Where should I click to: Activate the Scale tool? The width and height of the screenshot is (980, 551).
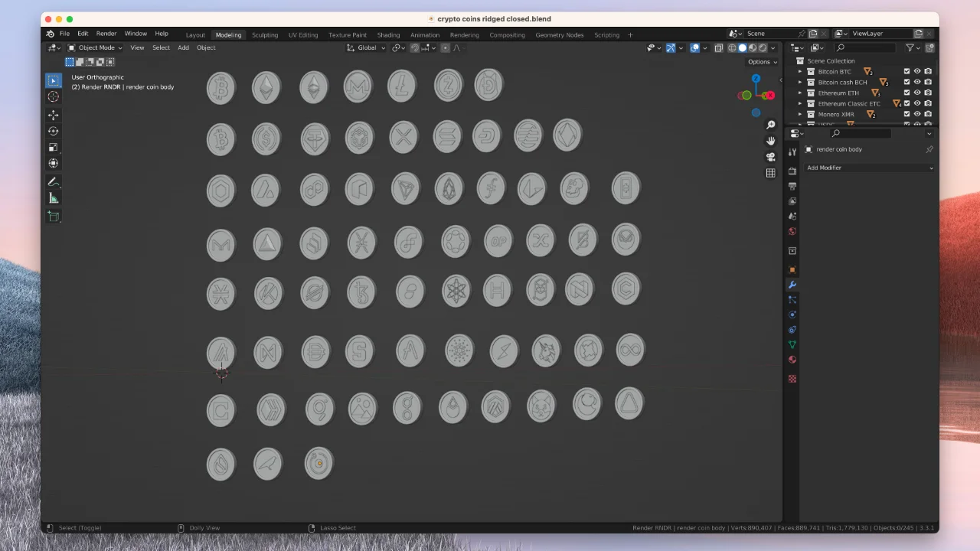54,147
